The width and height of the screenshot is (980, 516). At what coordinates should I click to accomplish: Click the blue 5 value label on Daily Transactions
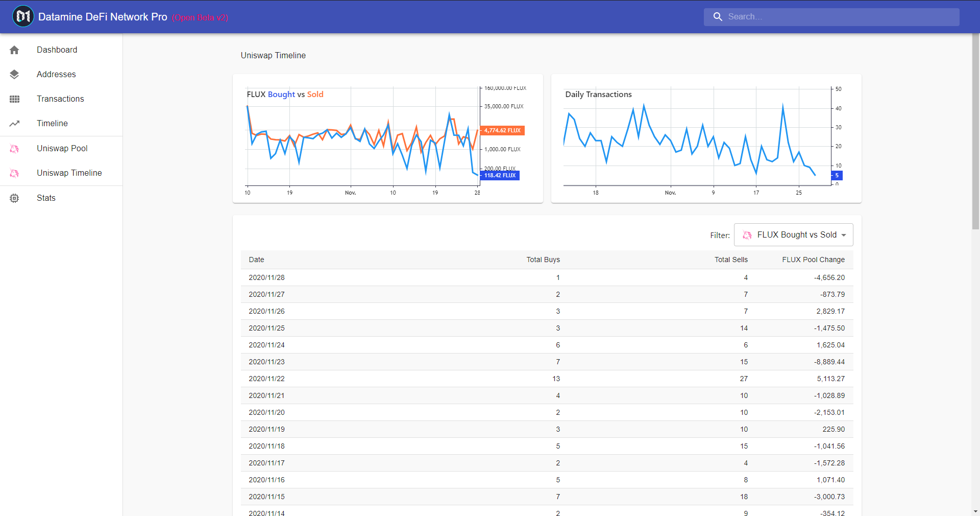pos(837,175)
